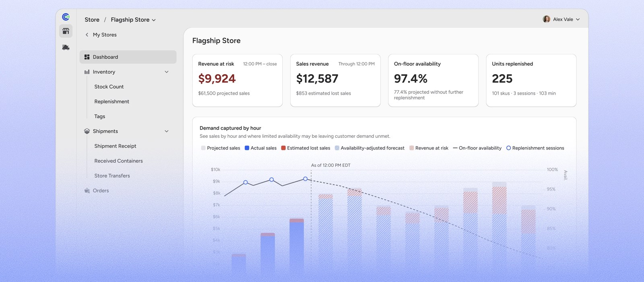Viewport: 644px width, 282px height.
Task: Click the 'On-floor availability' card title
Action: 417,64
